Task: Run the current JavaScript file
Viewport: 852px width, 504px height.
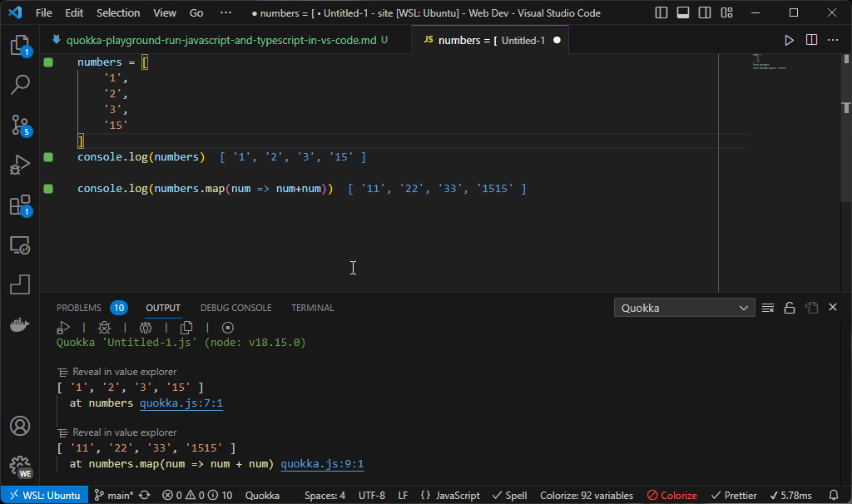Action: [x=788, y=38]
